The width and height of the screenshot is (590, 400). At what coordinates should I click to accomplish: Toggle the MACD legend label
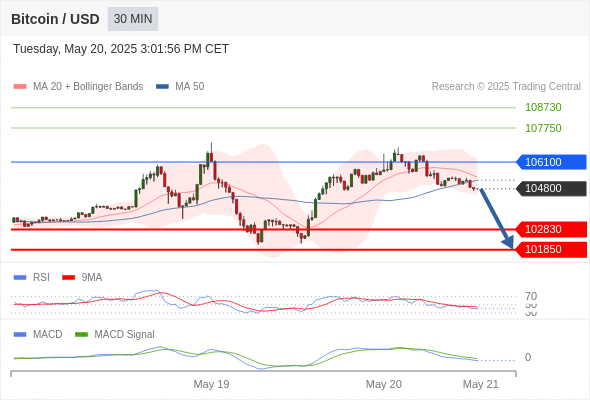click(47, 334)
